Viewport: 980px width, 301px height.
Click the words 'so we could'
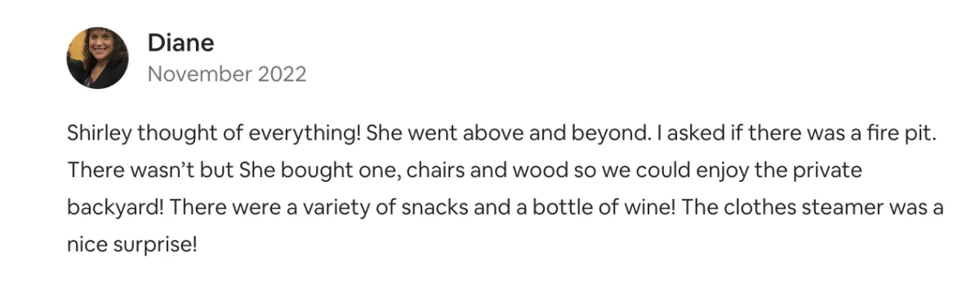point(574,172)
